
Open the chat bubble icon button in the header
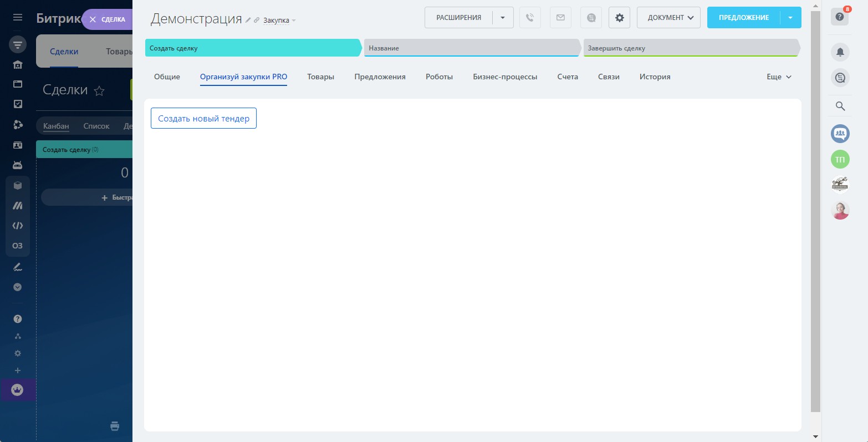(591, 18)
